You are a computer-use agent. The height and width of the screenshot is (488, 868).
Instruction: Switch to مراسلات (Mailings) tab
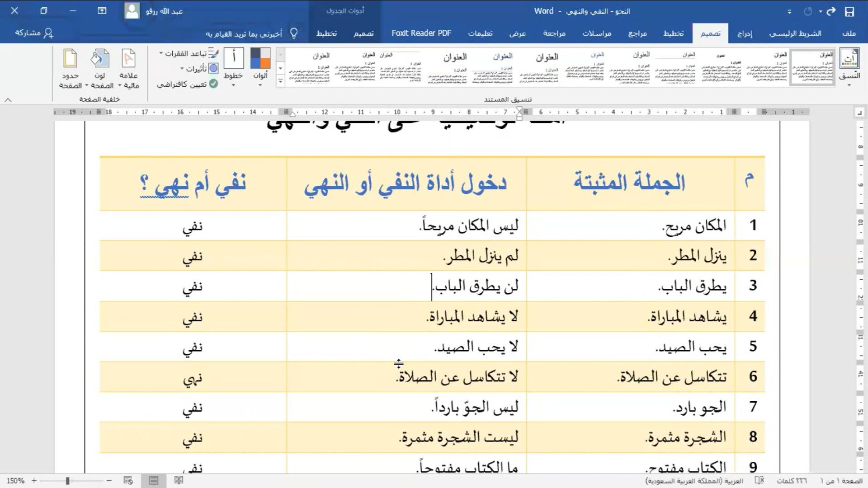click(x=597, y=33)
